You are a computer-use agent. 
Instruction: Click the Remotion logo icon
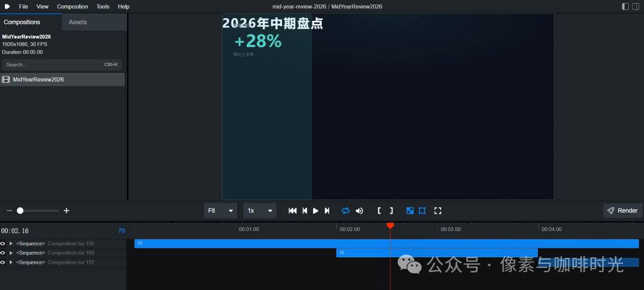7,7
